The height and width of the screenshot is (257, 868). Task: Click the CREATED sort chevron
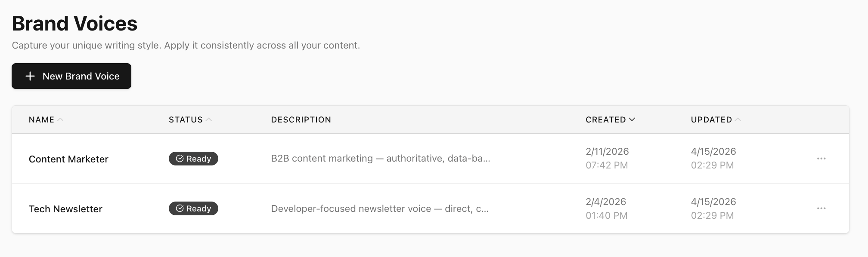click(x=632, y=119)
